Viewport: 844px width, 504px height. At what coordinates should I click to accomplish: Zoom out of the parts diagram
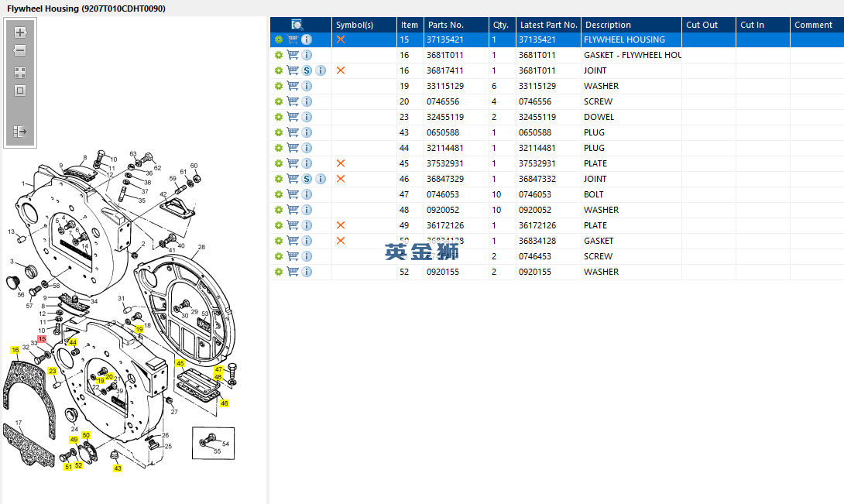[20, 50]
